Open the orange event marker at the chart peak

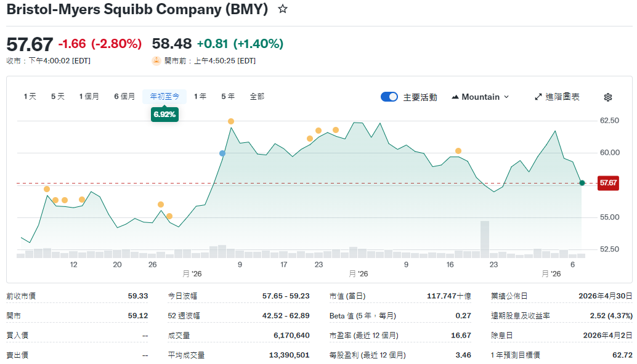pyautogui.click(x=231, y=121)
